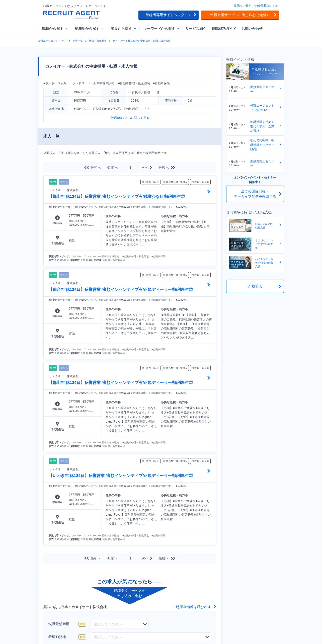Open the 郡山 残業少な目 job title

click(117, 196)
